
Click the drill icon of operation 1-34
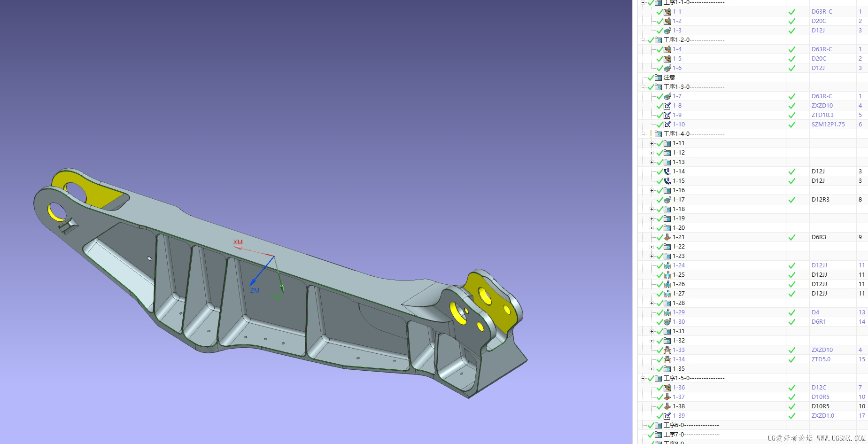[x=667, y=359]
